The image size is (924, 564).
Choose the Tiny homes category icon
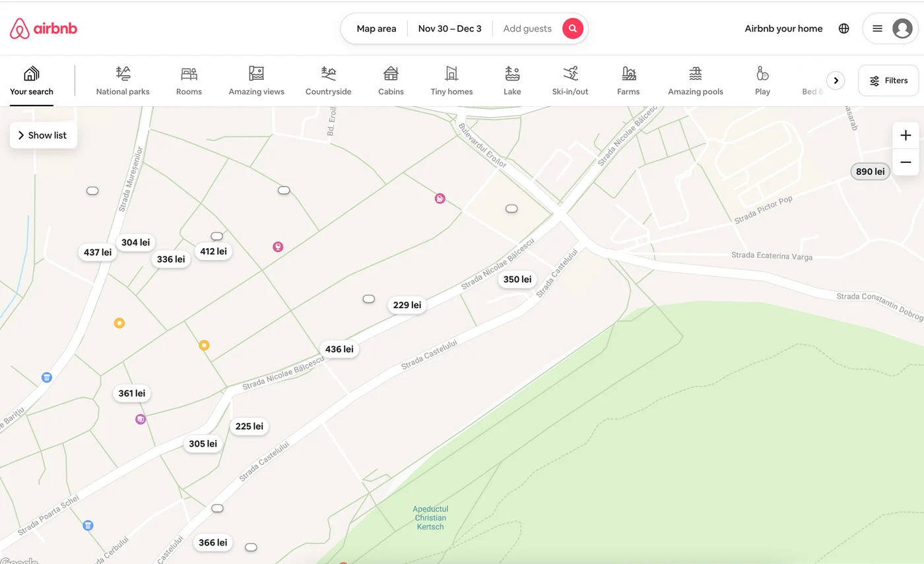(x=451, y=73)
